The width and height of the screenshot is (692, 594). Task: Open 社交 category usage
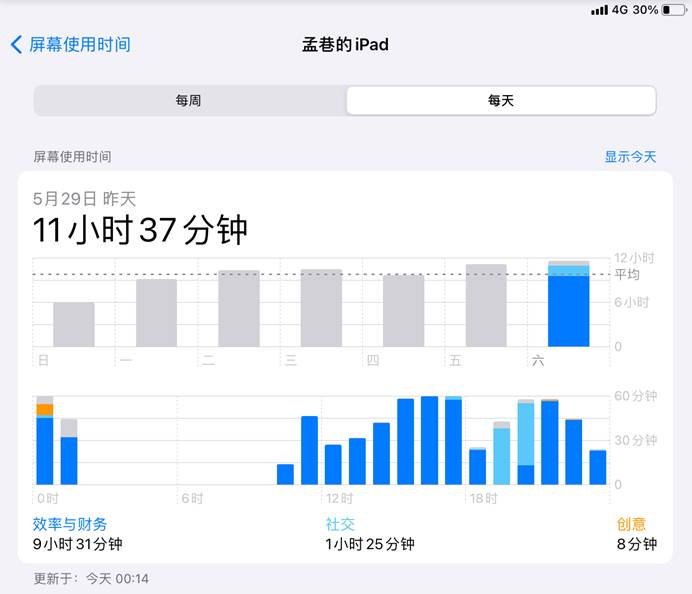340,524
